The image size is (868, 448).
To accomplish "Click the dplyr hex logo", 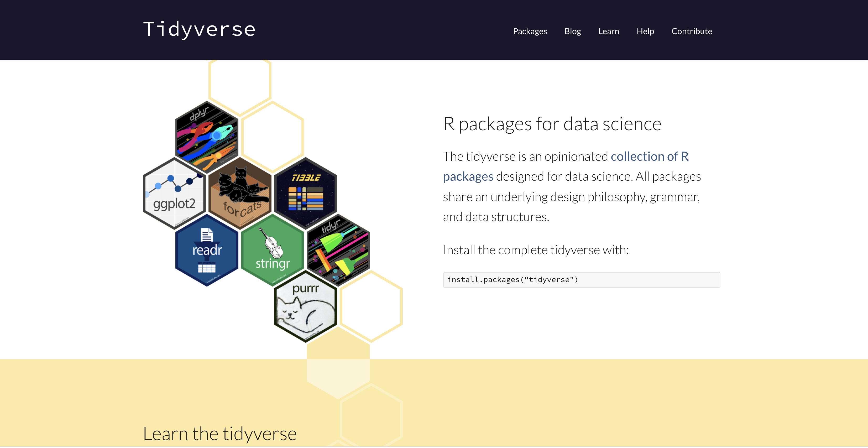I will (207, 137).
